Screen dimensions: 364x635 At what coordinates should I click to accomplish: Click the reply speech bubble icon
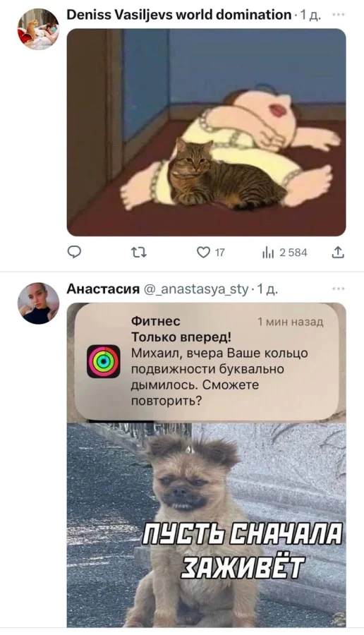coord(74,253)
